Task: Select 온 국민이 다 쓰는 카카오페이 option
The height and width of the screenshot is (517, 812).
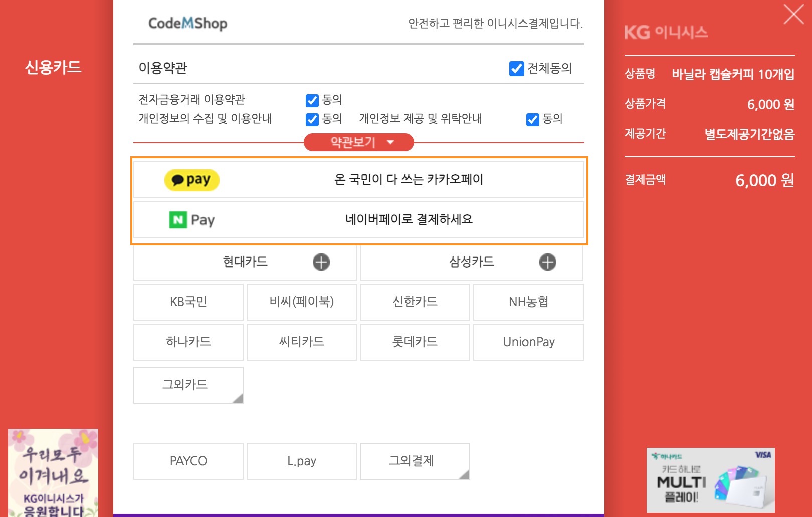Action: click(359, 180)
